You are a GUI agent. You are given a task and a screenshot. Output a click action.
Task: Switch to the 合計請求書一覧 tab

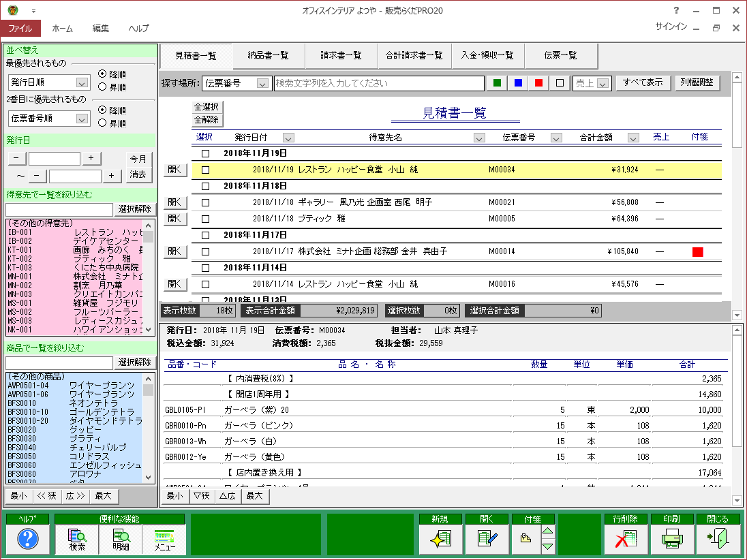(414, 56)
